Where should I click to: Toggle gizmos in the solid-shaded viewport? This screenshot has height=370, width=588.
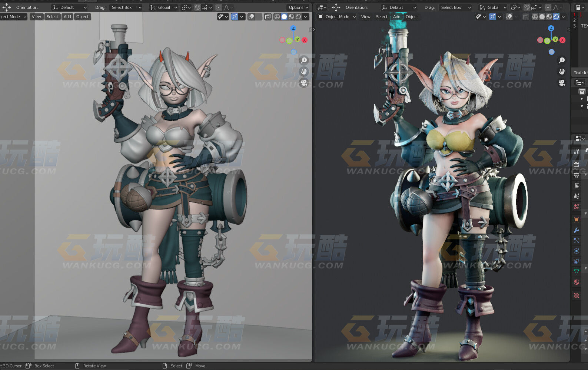pyautogui.click(x=235, y=17)
